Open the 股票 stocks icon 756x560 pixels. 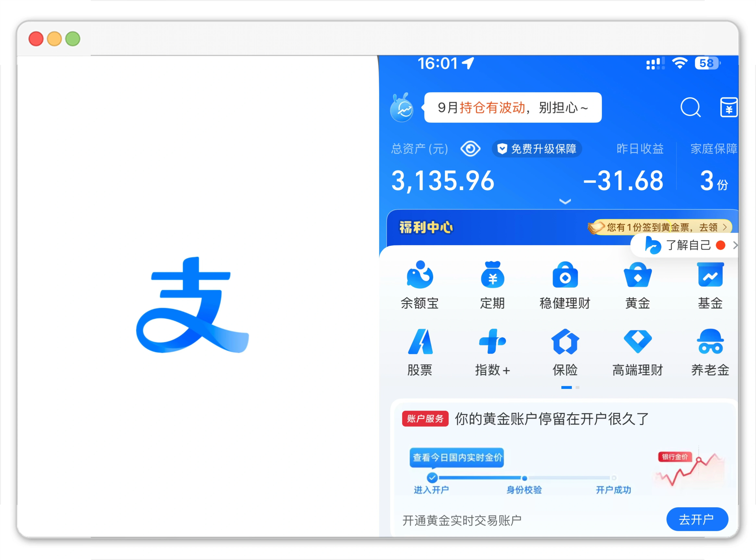[420, 341]
